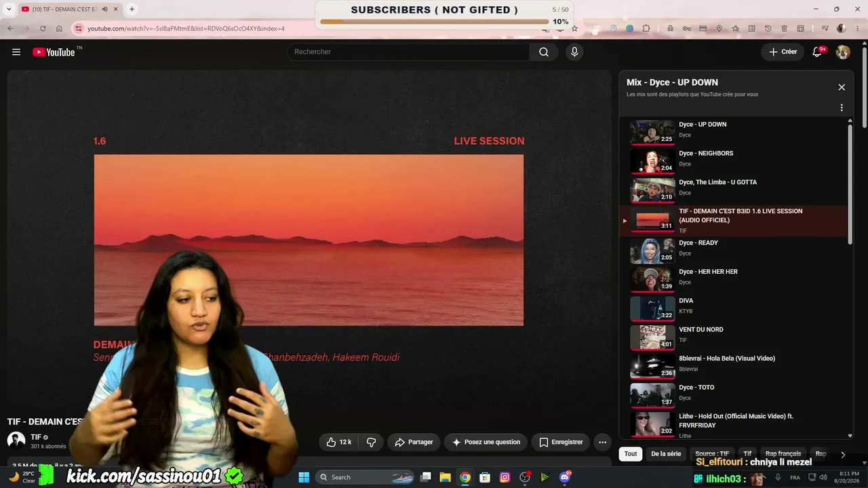
Task: Click the YouTube Rechercher search field
Action: coord(409,52)
